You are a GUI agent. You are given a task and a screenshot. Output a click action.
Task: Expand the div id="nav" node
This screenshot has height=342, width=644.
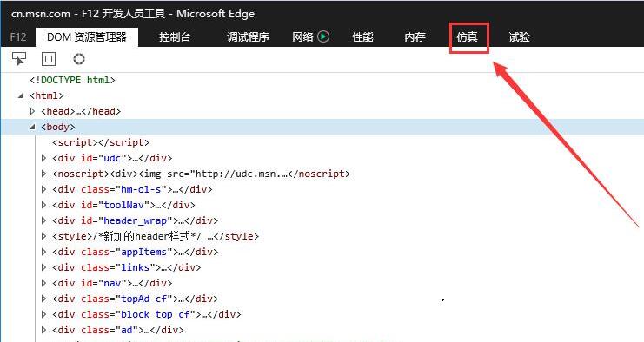(x=44, y=282)
